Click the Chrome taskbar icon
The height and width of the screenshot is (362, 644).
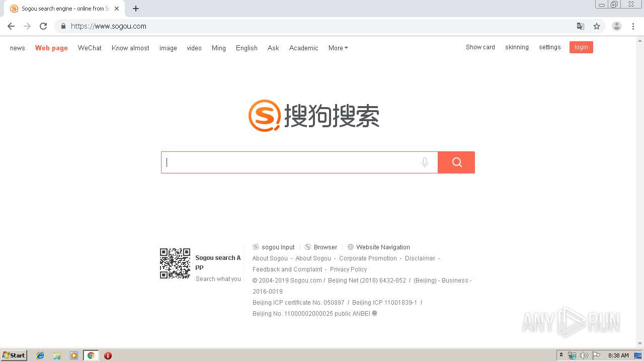(91, 355)
